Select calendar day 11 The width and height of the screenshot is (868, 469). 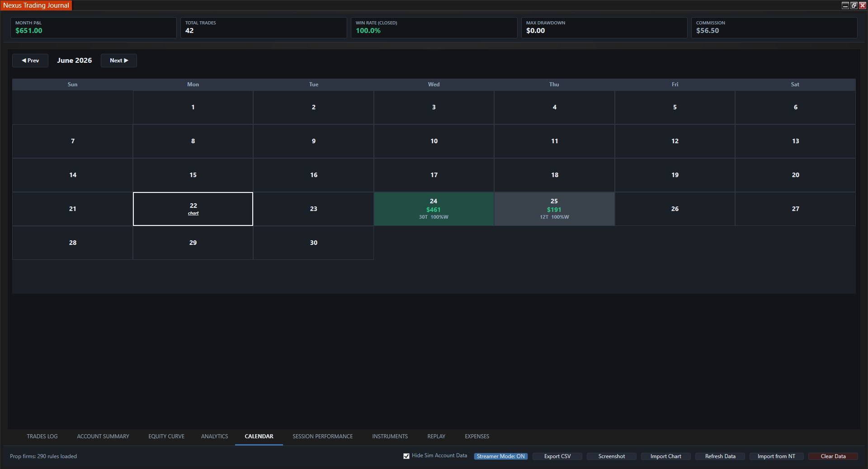point(554,141)
